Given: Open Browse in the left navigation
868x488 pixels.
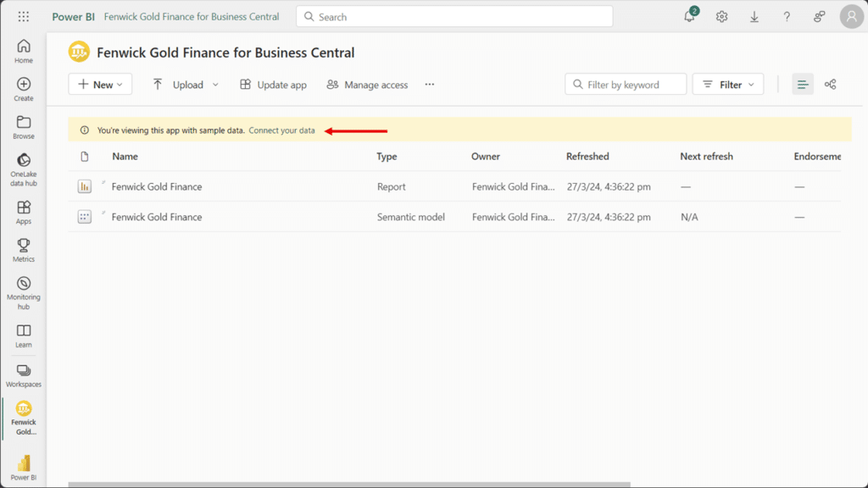Looking at the screenshot, I should coord(23,127).
